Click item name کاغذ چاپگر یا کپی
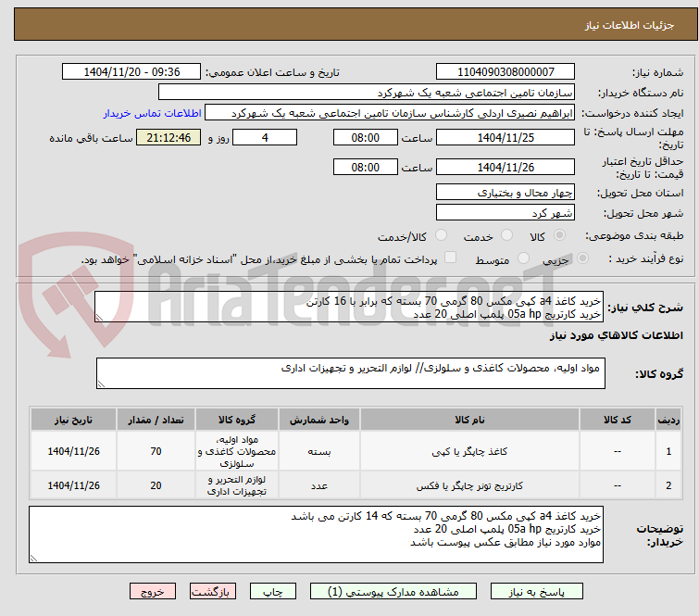Viewport: 699px width, 616px height. [469, 451]
